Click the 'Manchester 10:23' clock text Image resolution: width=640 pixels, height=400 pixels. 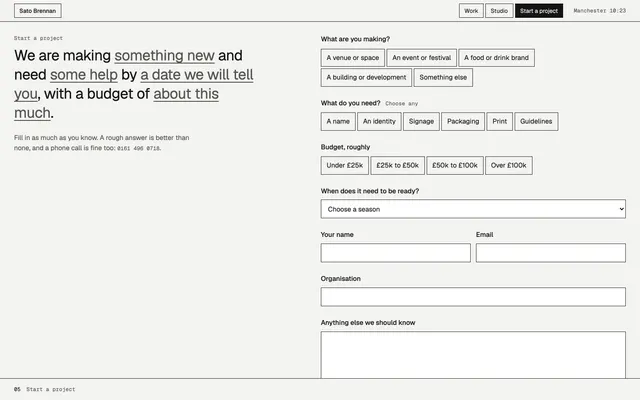pyautogui.click(x=600, y=11)
